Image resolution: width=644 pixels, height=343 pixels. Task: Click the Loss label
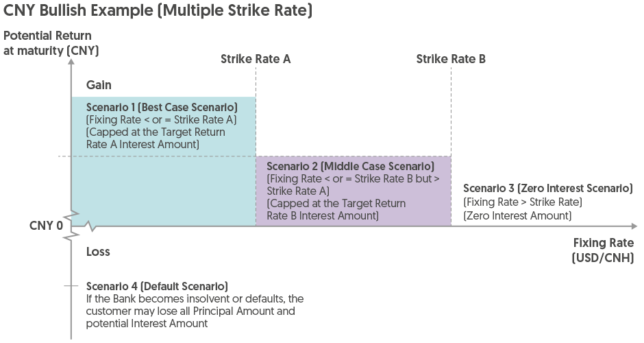coord(98,252)
